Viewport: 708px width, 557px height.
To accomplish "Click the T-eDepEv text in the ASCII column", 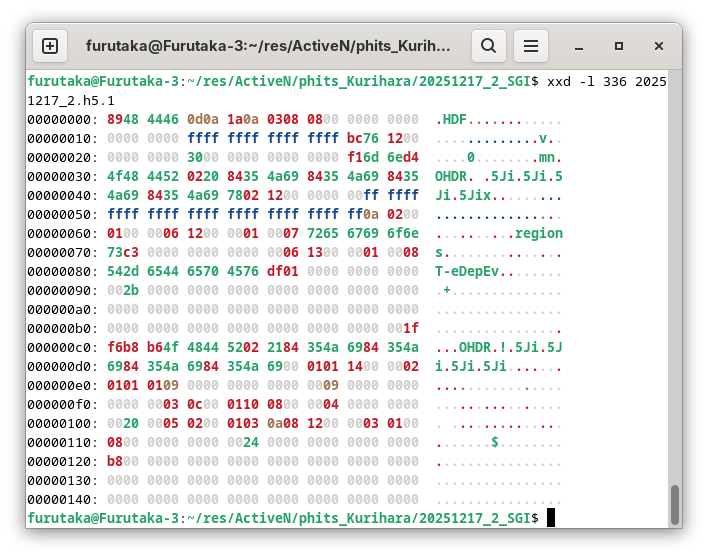I will coord(473,271).
